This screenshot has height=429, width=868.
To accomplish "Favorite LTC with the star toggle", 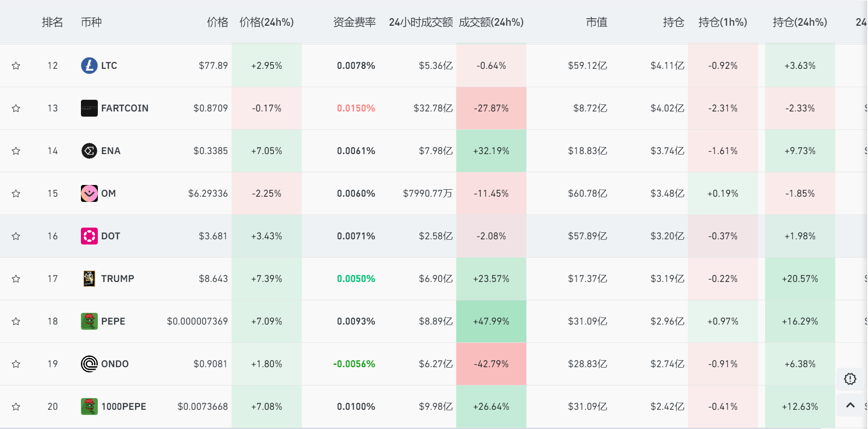I will [16, 66].
